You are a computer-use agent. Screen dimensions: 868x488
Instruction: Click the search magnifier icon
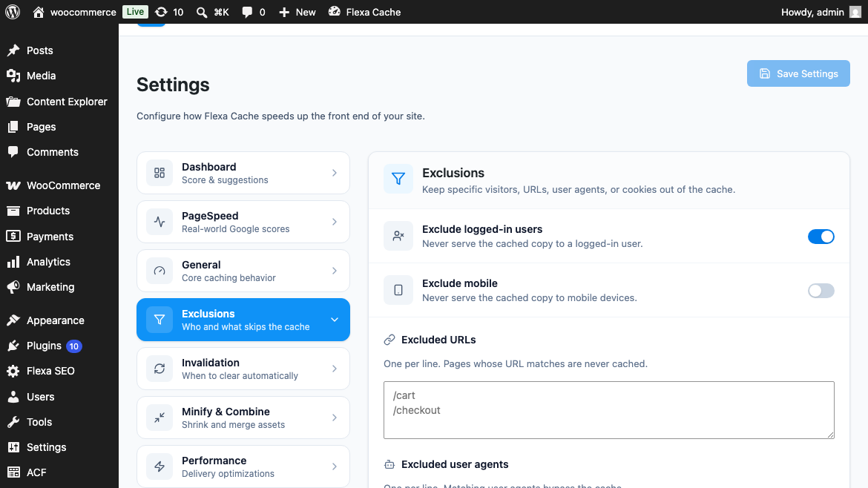[202, 12]
